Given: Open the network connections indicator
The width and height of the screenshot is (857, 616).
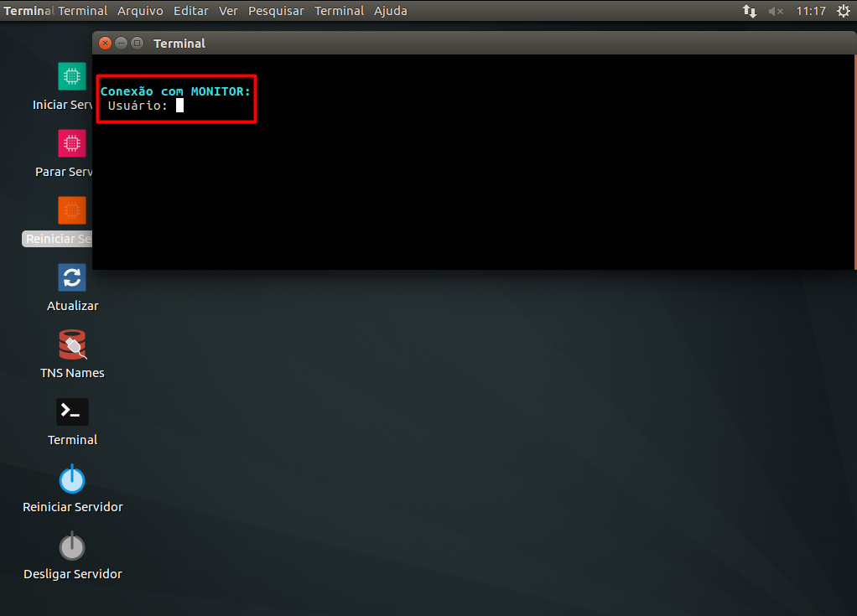Looking at the screenshot, I should coord(750,11).
